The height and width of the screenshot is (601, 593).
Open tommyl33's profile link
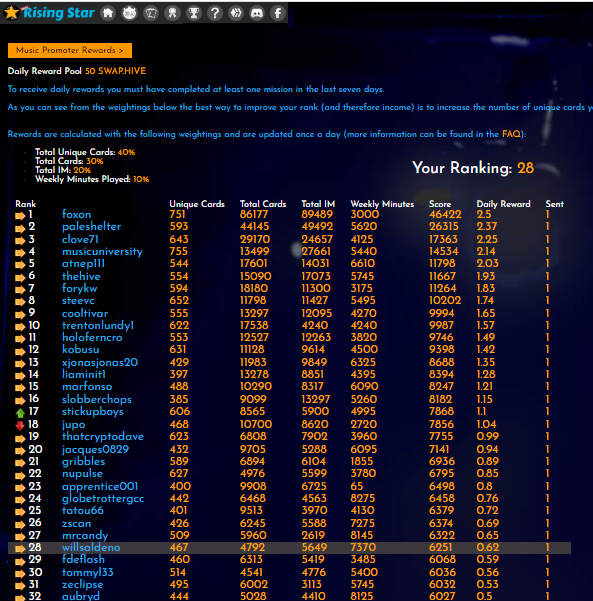pos(88,573)
